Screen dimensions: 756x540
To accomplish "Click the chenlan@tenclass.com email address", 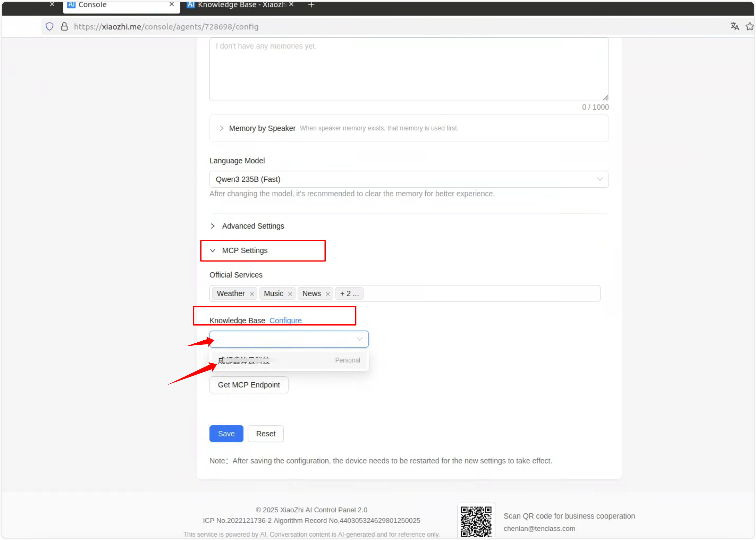I will [539, 528].
